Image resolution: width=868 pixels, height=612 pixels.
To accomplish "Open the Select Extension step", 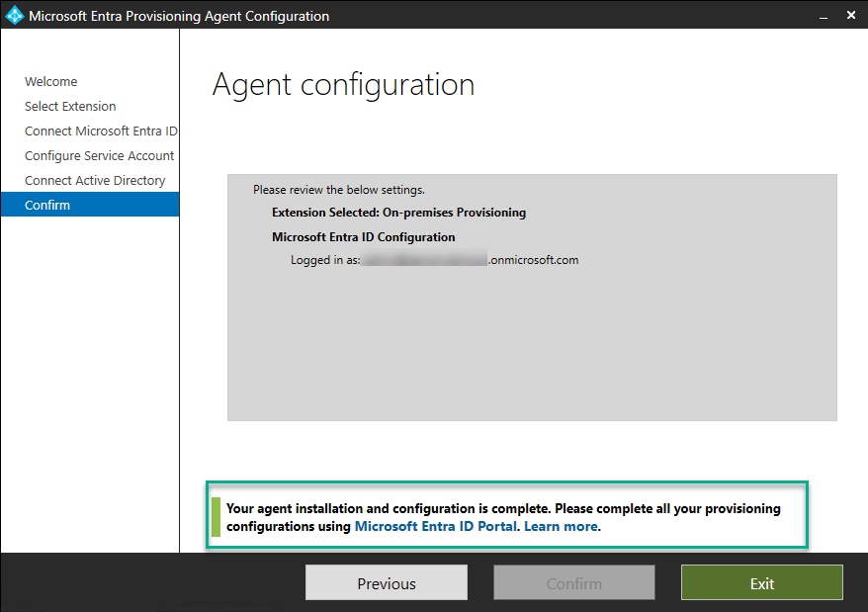I will [x=70, y=107].
